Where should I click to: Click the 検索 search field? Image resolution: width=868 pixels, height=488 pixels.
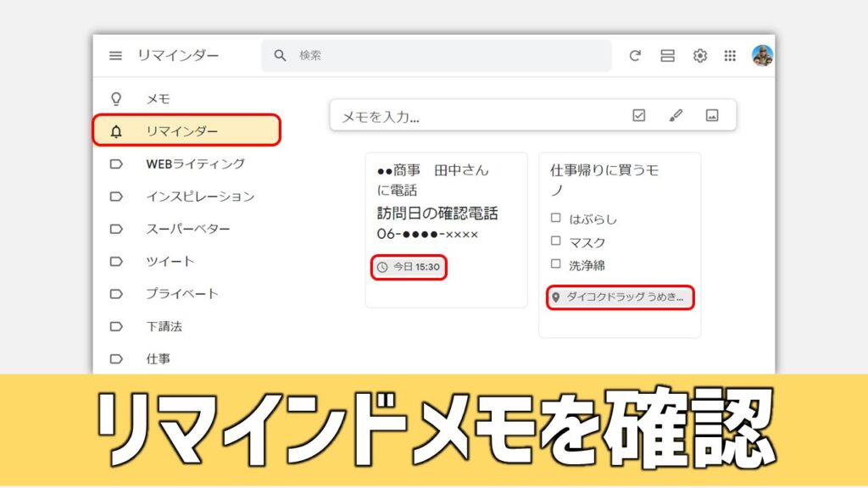coord(437,55)
